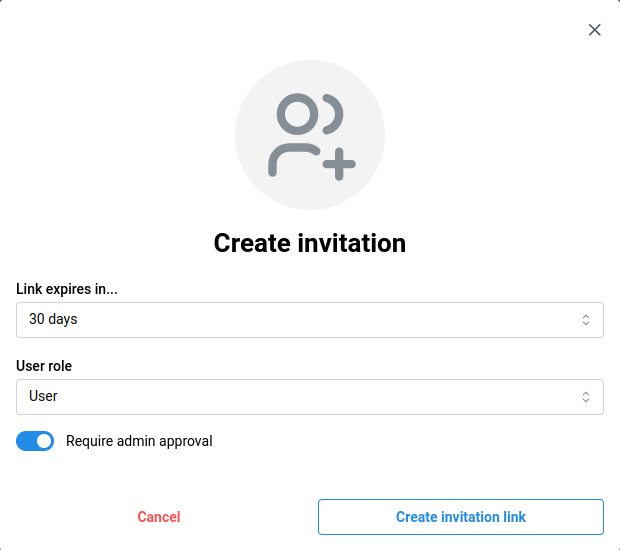
Task: Click the plus sign in user icon
Action: [x=339, y=164]
